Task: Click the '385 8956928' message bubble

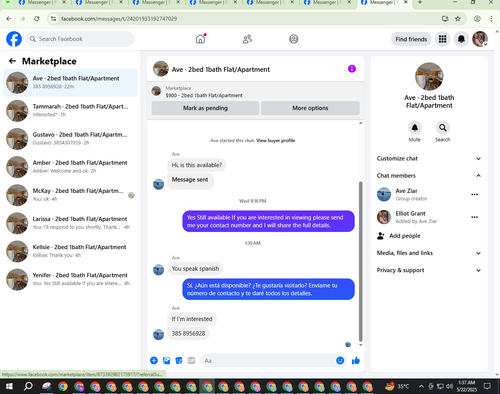Action: coord(188,333)
